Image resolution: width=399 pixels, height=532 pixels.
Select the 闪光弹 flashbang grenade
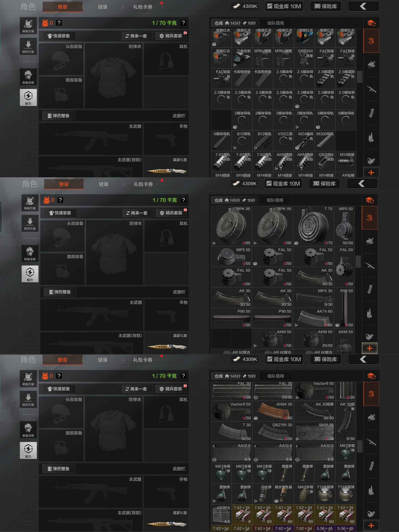point(263,494)
